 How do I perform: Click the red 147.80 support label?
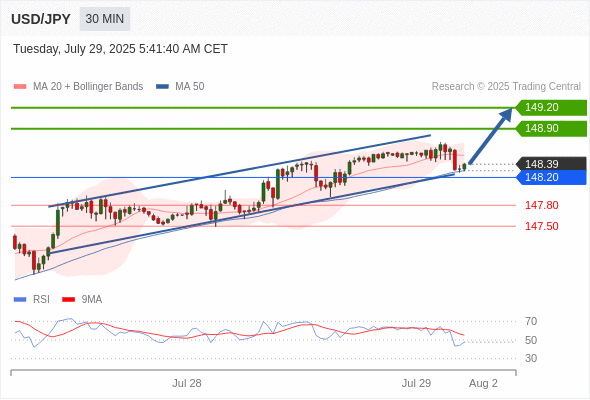pyautogui.click(x=542, y=205)
